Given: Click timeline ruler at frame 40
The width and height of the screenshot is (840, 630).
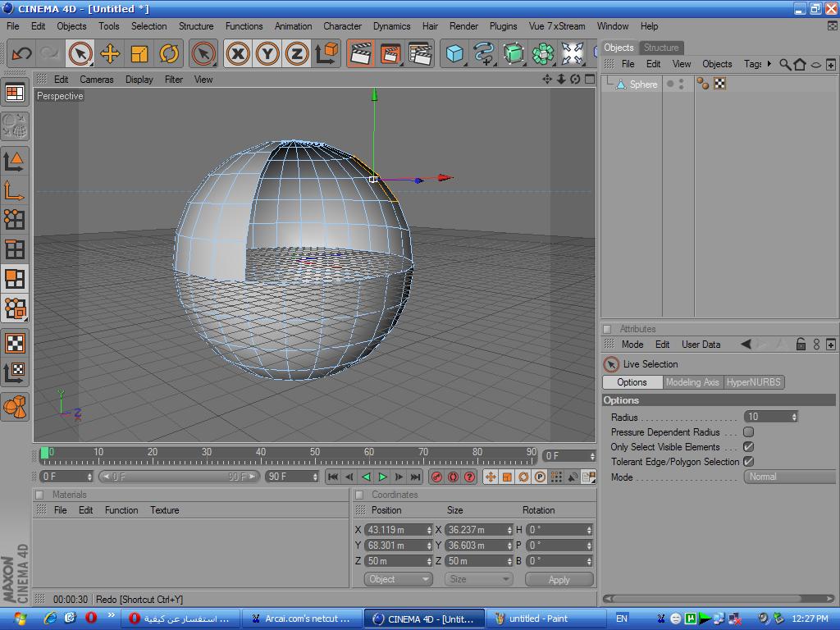Looking at the screenshot, I should pyautogui.click(x=261, y=456).
